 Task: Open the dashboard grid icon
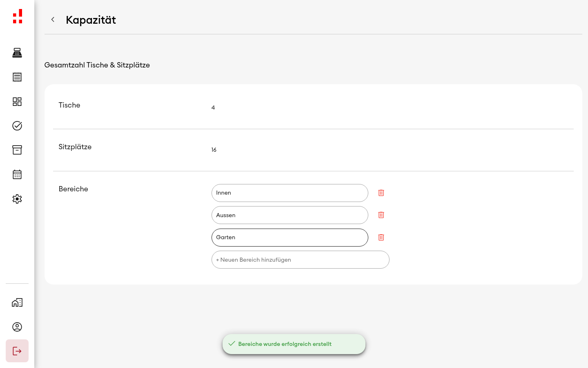(17, 101)
